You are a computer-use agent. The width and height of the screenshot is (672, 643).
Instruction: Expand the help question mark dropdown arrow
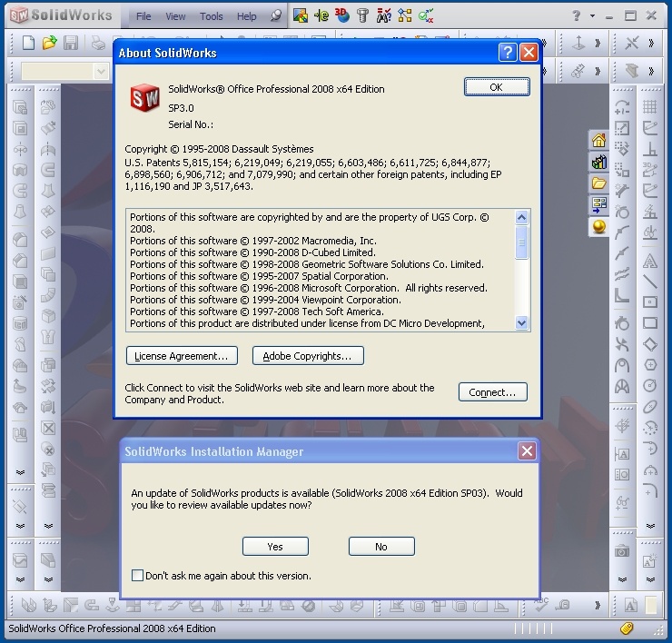tap(592, 16)
